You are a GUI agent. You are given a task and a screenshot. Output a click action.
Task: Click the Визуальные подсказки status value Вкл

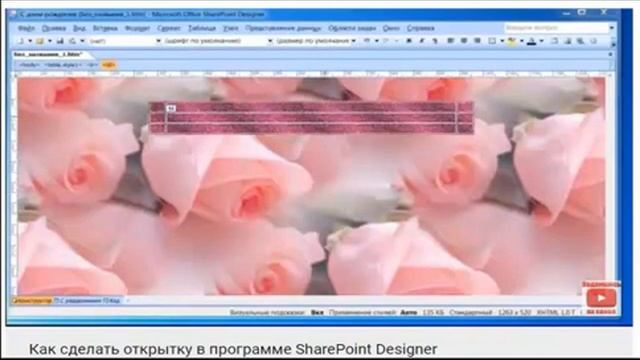[x=317, y=312]
